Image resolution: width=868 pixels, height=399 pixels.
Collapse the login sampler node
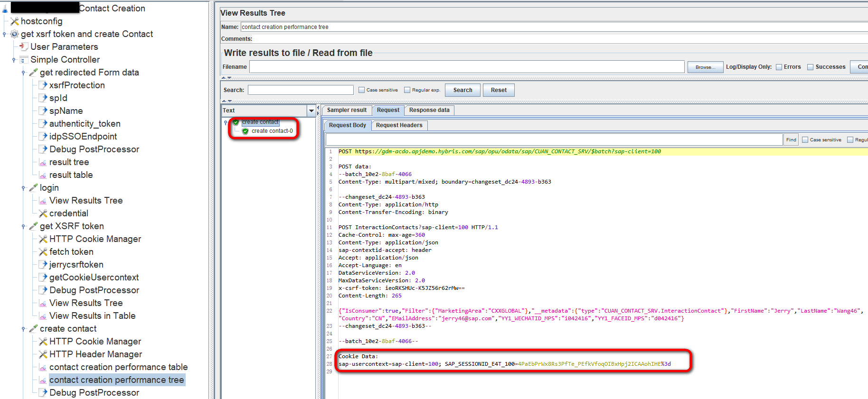[24, 188]
